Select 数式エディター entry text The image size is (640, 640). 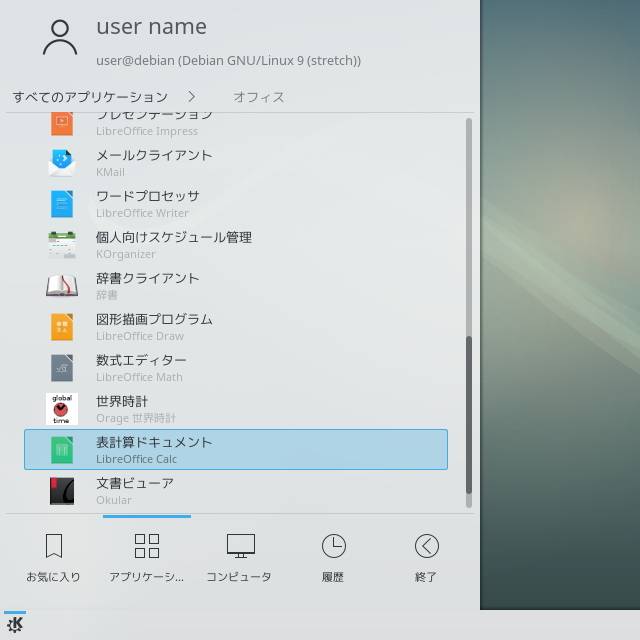click(x=141, y=360)
